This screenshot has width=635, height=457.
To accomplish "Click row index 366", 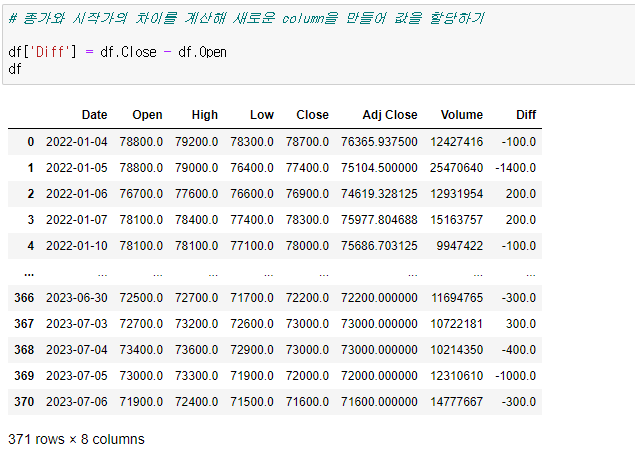I will [24, 298].
